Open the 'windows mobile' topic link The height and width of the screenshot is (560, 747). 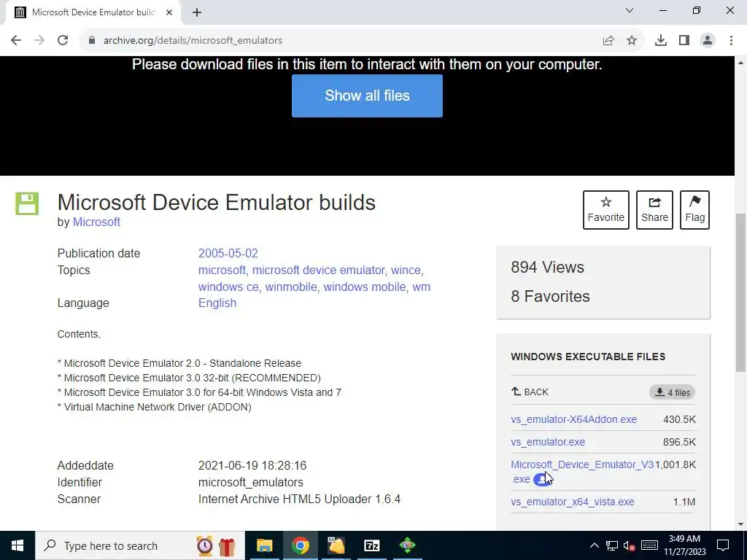click(x=365, y=287)
